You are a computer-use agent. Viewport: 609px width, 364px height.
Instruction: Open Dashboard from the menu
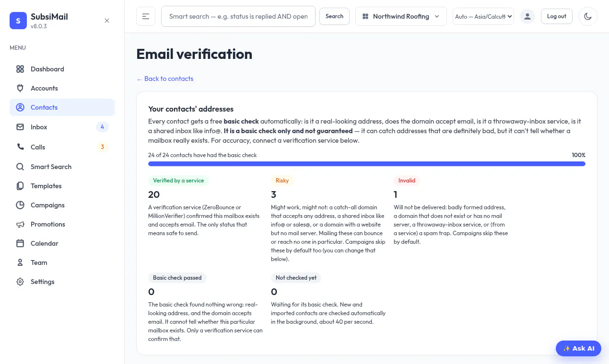62,69
